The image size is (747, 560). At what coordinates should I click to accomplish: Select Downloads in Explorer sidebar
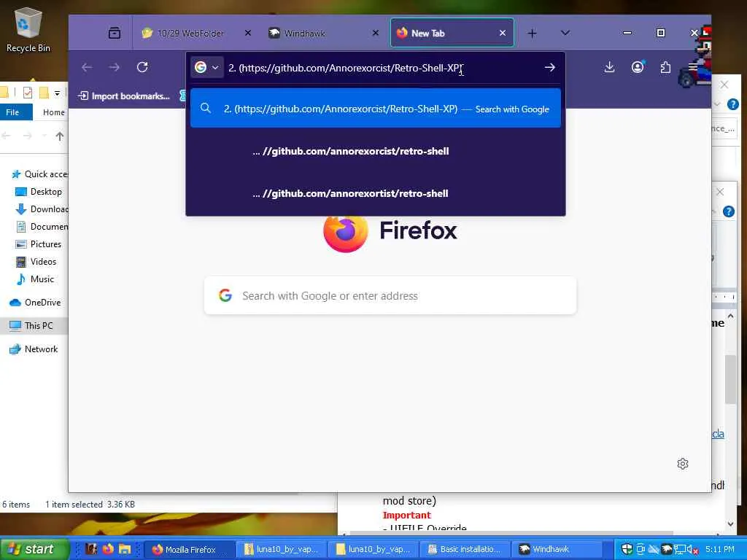pyautogui.click(x=42, y=209)
